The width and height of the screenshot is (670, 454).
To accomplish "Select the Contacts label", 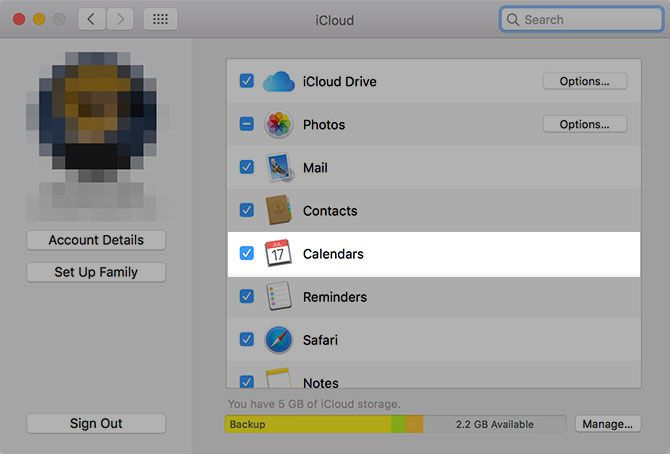I will [330, 211].
